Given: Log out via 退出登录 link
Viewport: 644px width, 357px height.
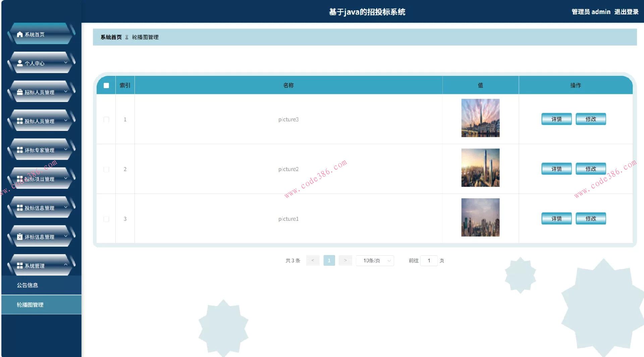Looking at the screenshot, I should click(626, 12).
